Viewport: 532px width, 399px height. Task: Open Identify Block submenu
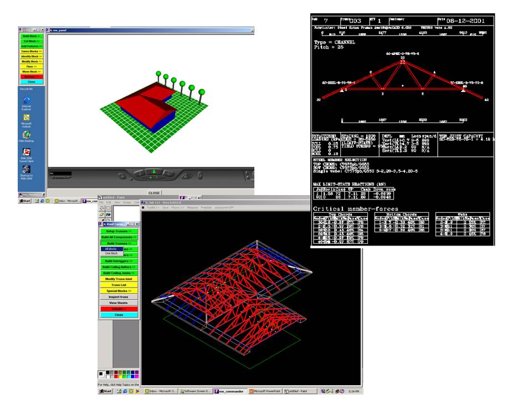point(32,57)
